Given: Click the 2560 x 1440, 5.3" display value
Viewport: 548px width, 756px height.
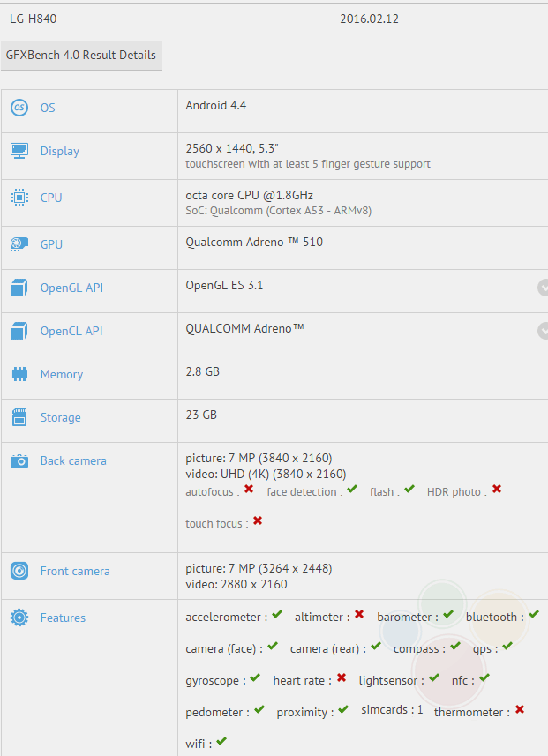Looking at the screenshot, I should [x=232, y=148].
